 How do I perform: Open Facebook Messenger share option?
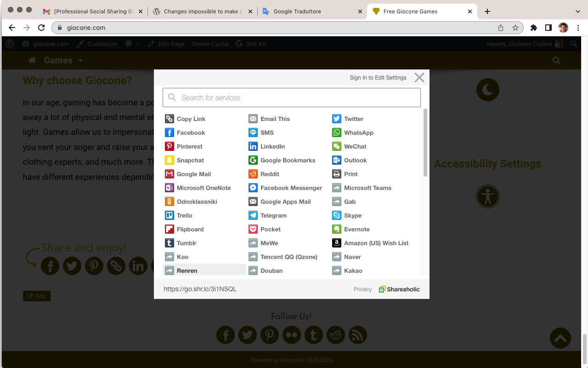click(285, 188)
